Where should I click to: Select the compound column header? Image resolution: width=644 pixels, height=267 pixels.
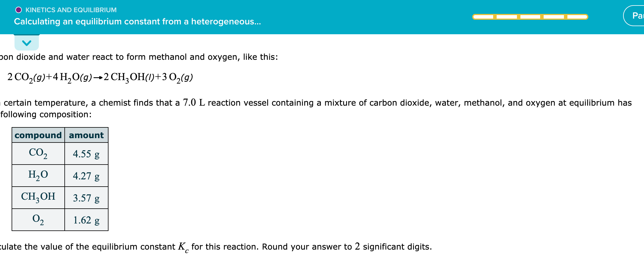click(x=38, y=135)
